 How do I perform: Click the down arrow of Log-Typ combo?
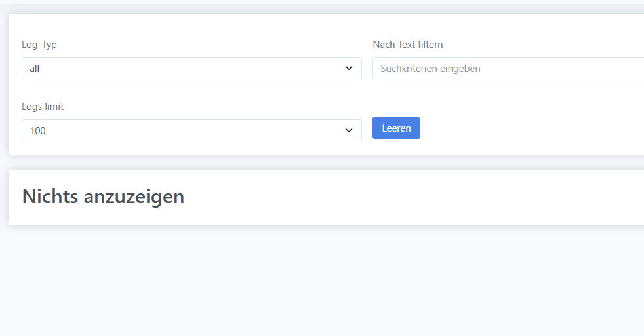349,68
